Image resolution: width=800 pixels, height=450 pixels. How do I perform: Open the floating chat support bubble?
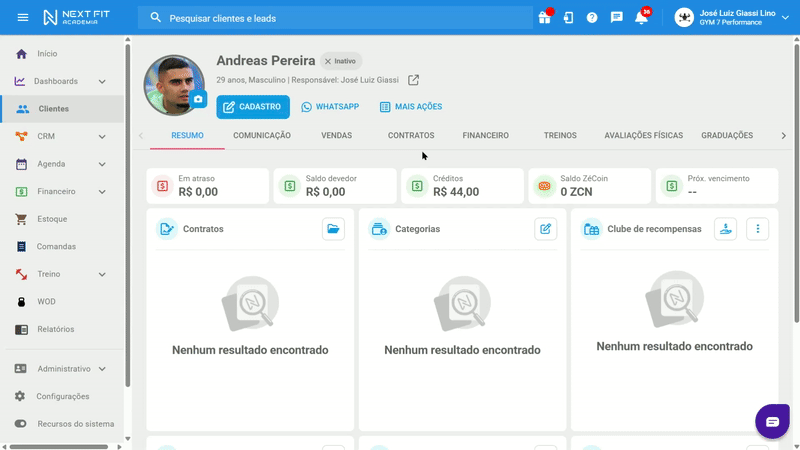point(772,421)
